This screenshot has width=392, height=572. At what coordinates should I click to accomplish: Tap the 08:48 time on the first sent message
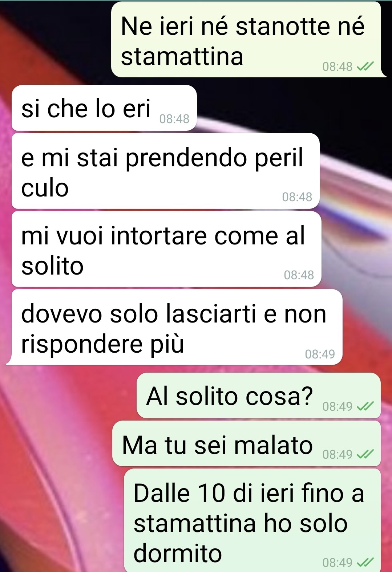[x=337, y=66]
